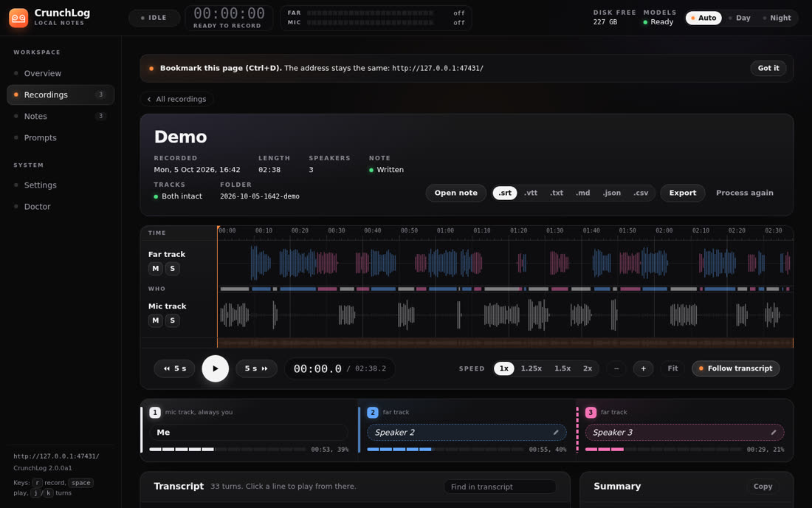Click Process again

pos(744,193)
